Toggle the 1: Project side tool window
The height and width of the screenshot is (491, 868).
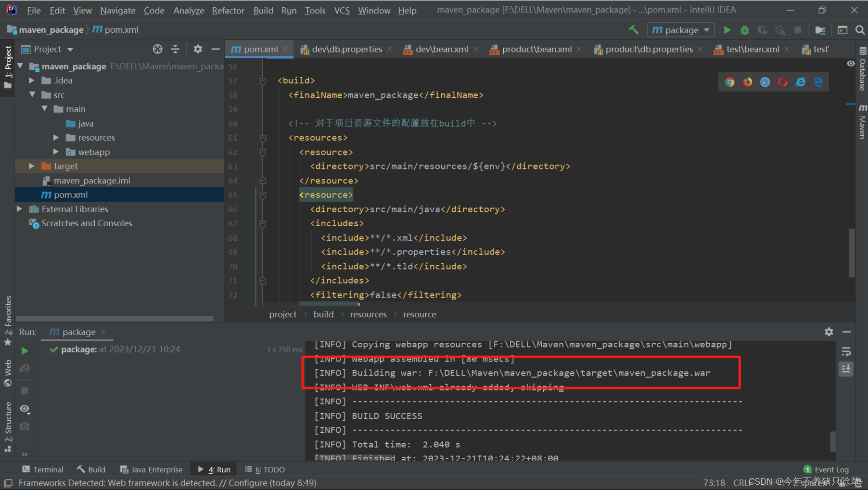click(x=8, y=67)
